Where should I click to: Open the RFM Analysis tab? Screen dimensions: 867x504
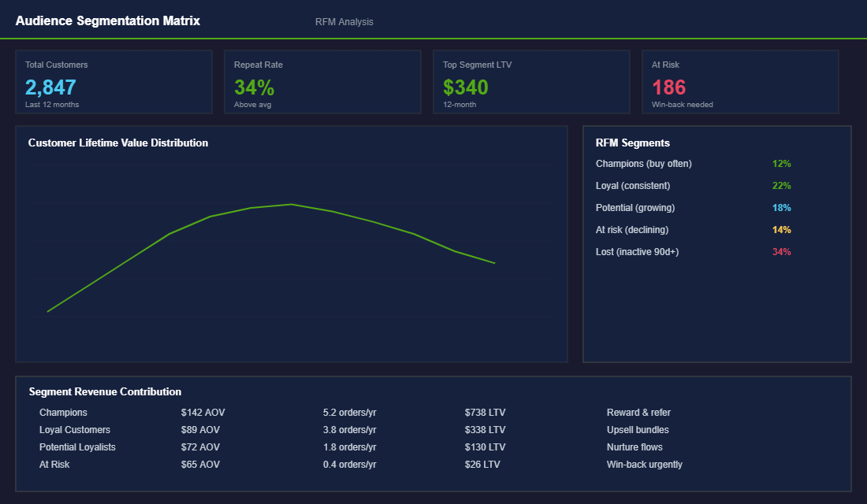click(344, 22)
